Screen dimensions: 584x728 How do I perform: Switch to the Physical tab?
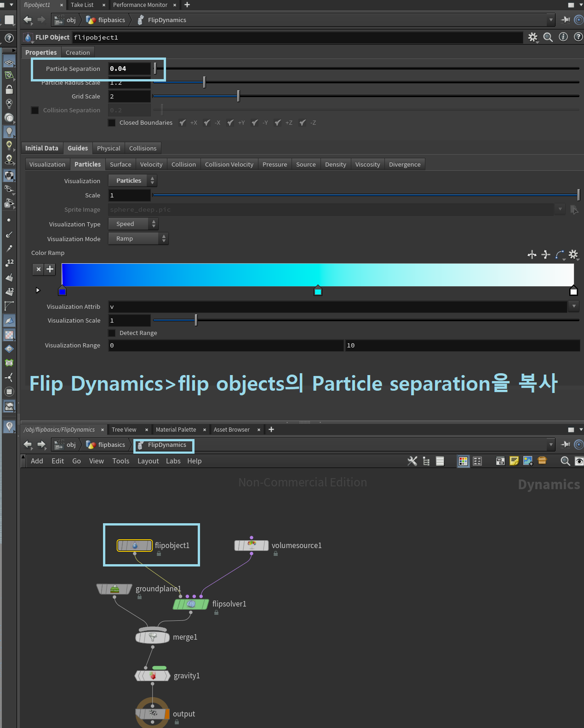pyautogui.click(x=109, y=148)
